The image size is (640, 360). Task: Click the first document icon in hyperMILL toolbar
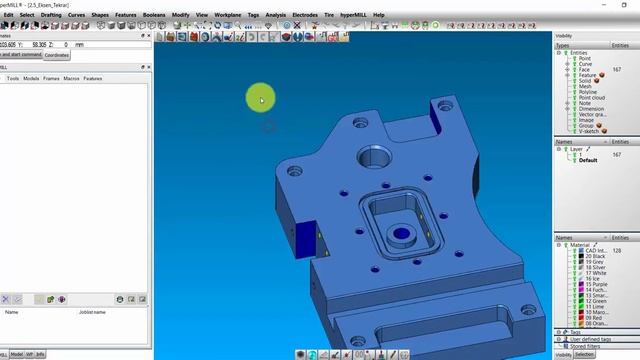pyautogui.click(x=159, y=37)
